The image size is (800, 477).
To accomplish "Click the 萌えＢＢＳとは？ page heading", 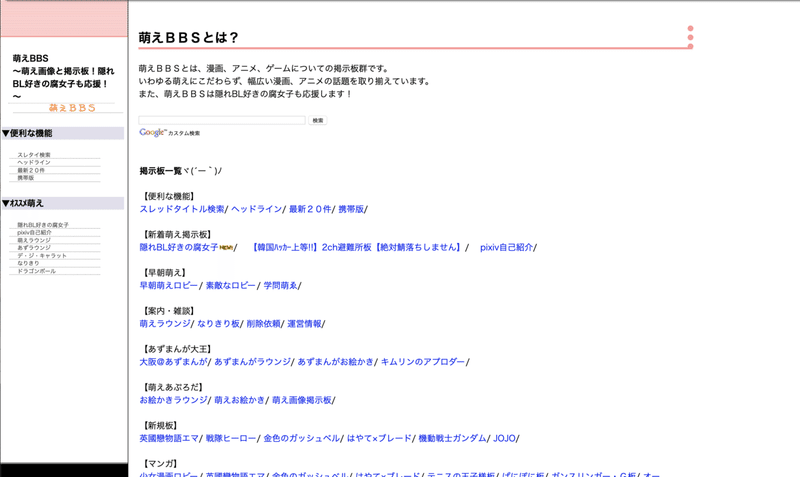I will point(188,38).
